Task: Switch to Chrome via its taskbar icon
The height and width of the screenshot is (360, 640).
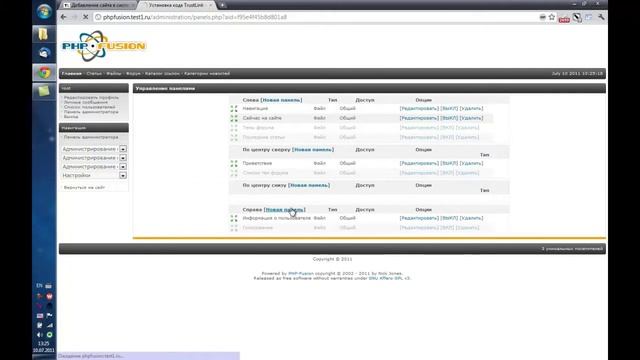Action: [44, 73]
